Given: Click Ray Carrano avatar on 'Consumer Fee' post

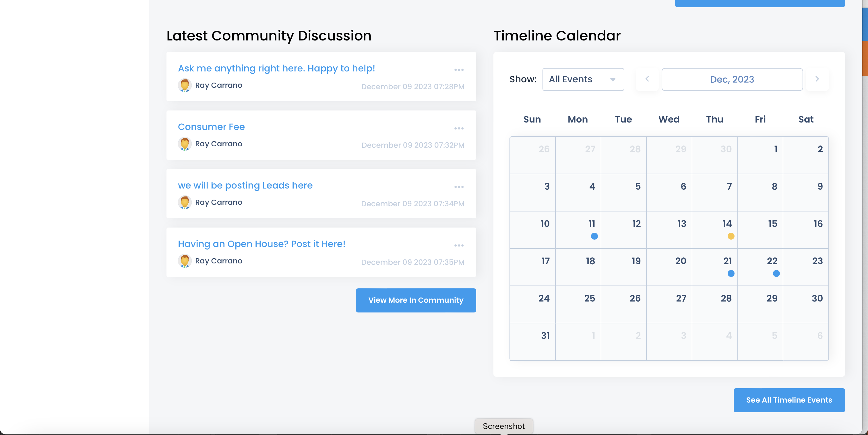Looking at the screenshot, I should coord(185,144).
